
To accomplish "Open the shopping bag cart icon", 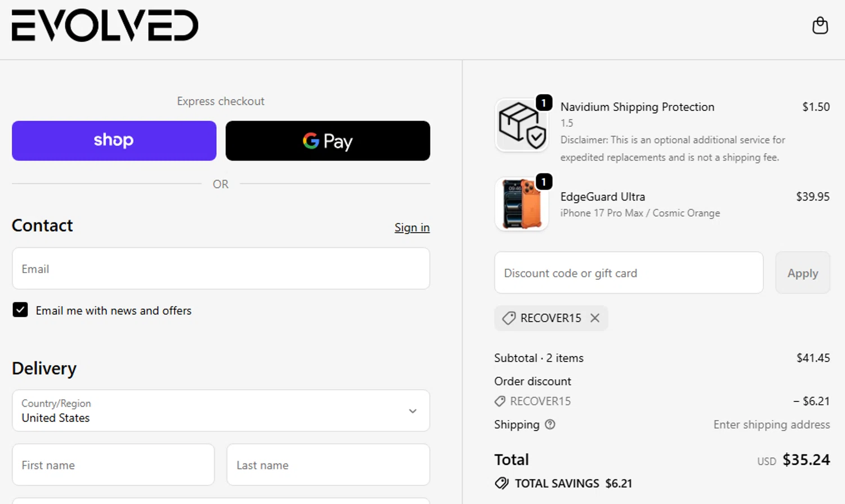I will [x=820, y=25].
